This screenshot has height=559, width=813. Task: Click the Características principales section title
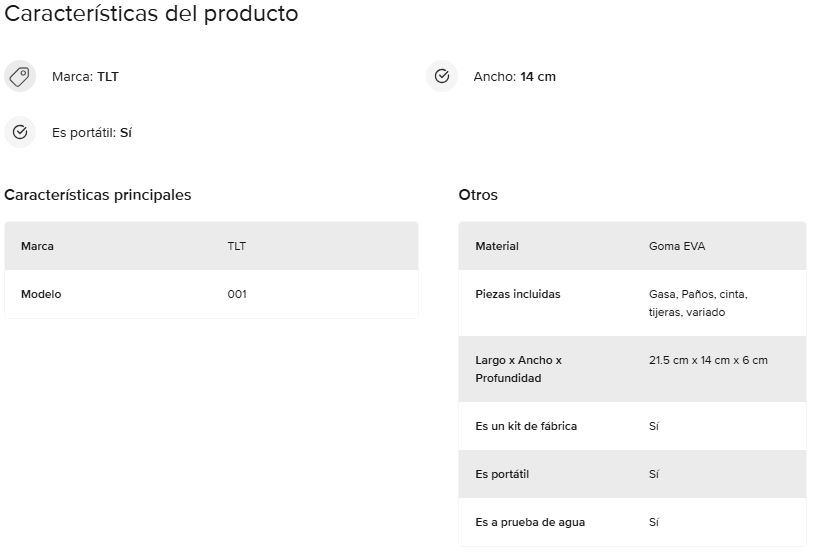(97, 195)
